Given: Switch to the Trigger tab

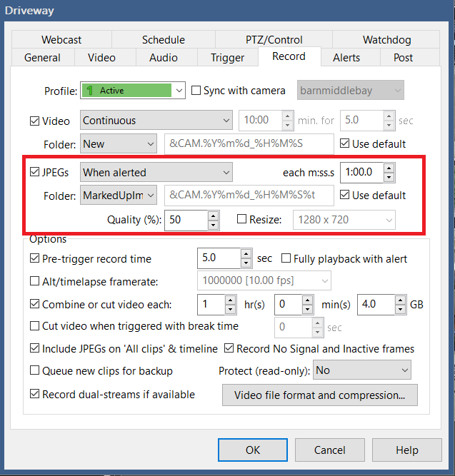Looking at the screenshot, I should [227, 58].
